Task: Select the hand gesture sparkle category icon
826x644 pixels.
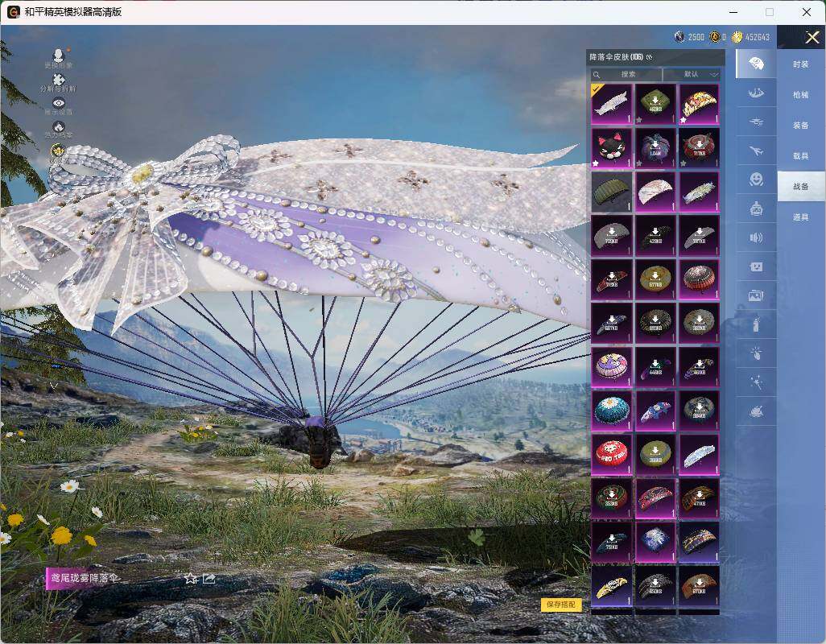Action: click(756, 353)
